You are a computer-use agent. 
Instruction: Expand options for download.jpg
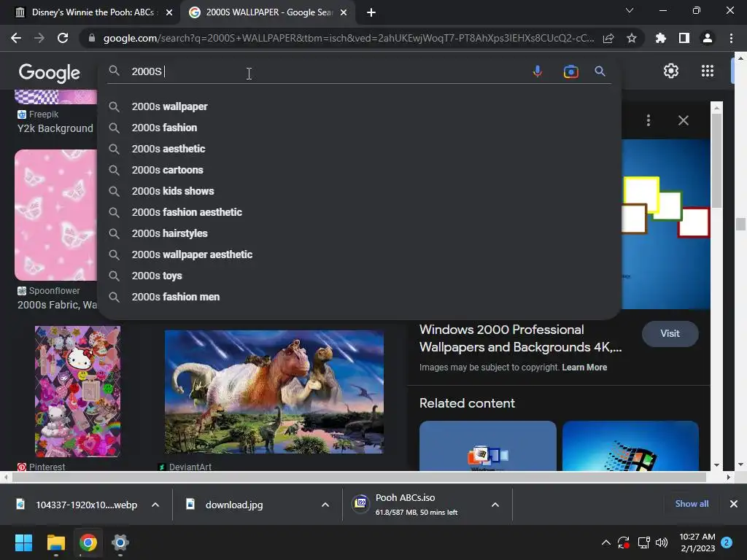tap(325, 505)
